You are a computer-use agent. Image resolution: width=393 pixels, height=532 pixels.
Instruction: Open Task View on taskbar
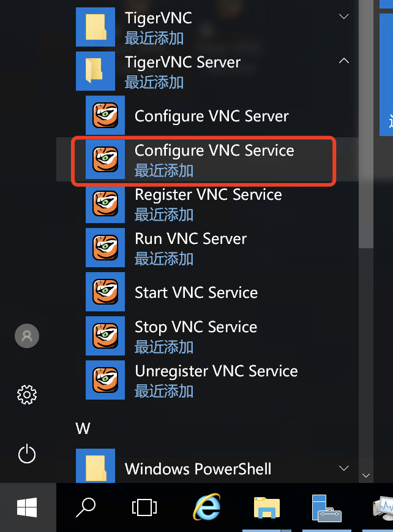(x=144, y=507)
